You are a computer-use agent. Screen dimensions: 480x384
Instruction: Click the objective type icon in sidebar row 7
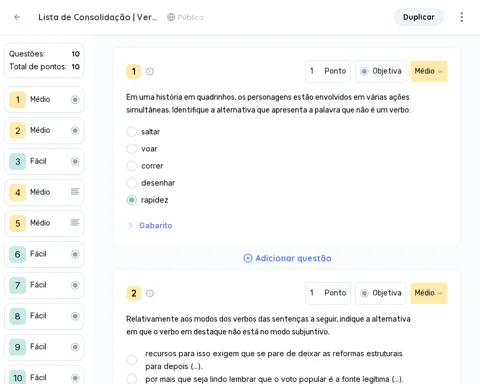click(75, 285)
